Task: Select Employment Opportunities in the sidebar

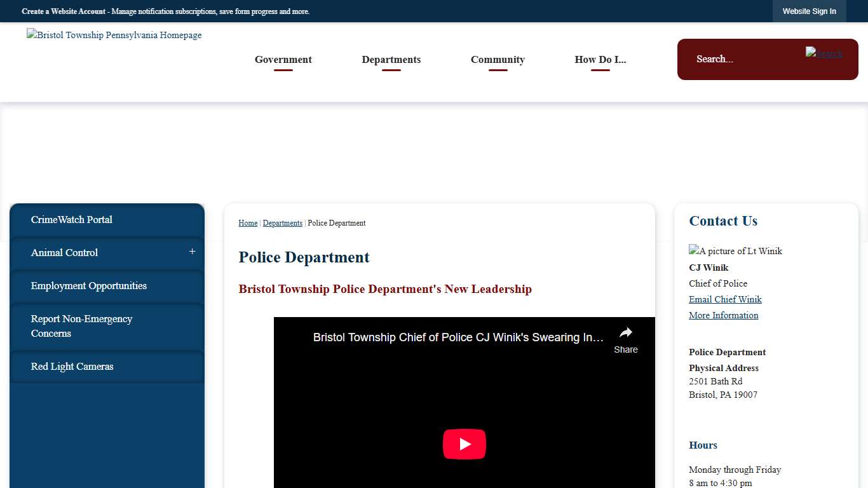Action: pyautogui.click(x=89, y=286)
